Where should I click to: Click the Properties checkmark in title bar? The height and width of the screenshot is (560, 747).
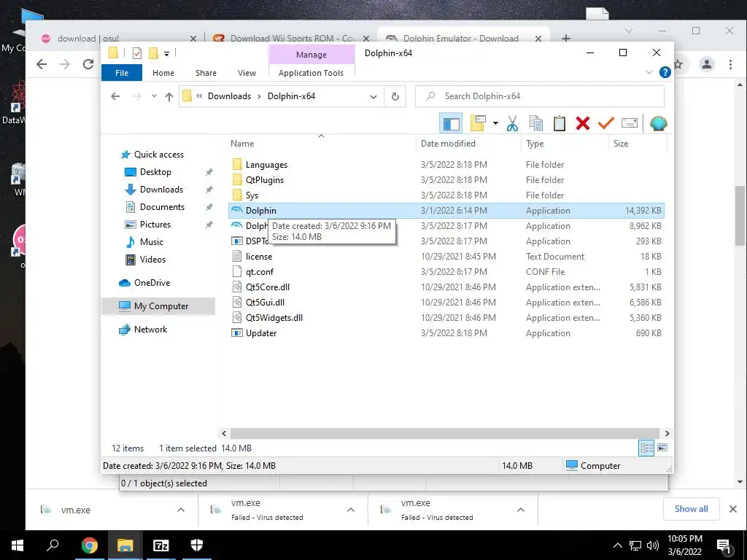tap(137, 52)
